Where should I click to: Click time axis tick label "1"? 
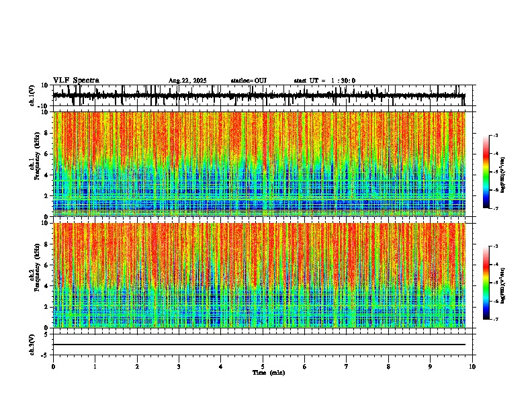tap(95, 367)
